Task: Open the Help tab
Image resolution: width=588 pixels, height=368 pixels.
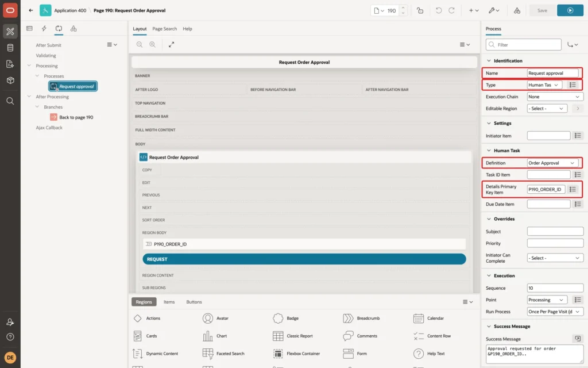Action: tap(188, 29)
